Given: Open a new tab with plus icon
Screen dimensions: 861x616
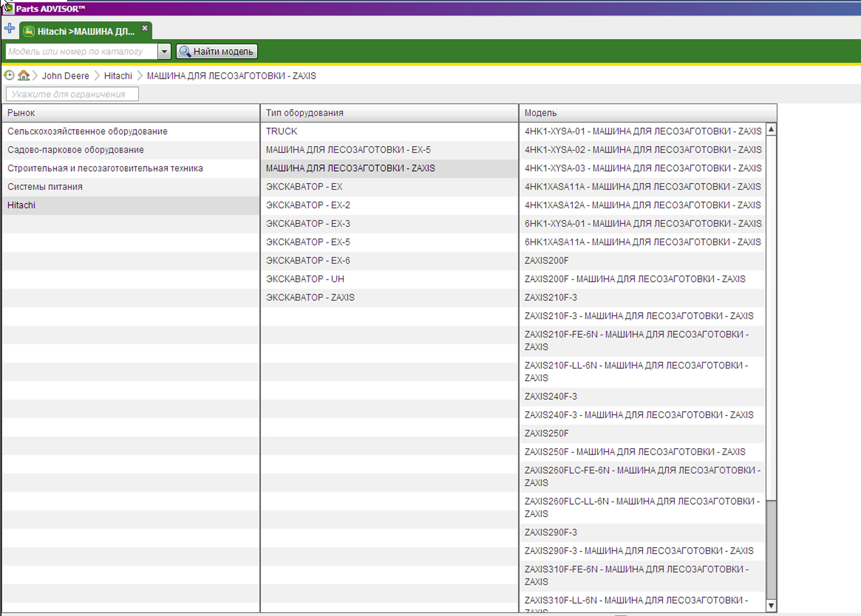Looking at the screenshot, I should (x=9, y=29).
